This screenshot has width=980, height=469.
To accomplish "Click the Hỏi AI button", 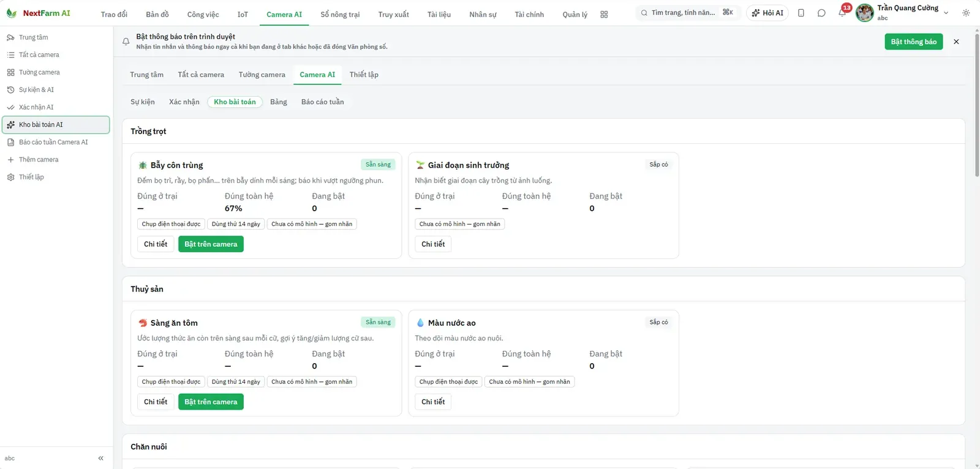I will [767, 13].
